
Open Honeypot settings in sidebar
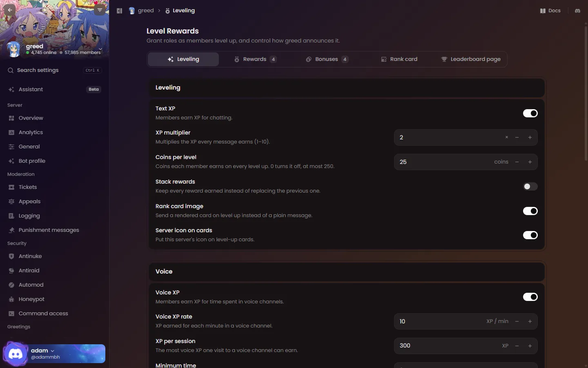(54, 299)
